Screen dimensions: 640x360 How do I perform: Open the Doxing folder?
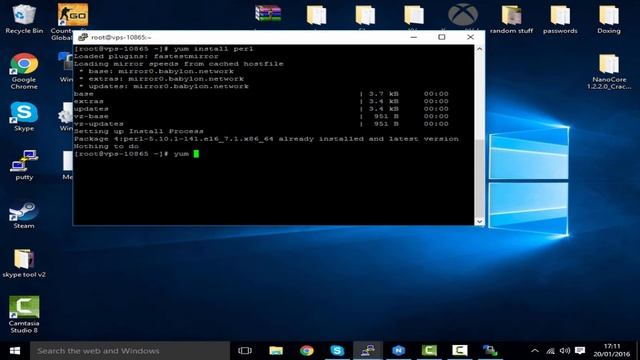point(609,19)
